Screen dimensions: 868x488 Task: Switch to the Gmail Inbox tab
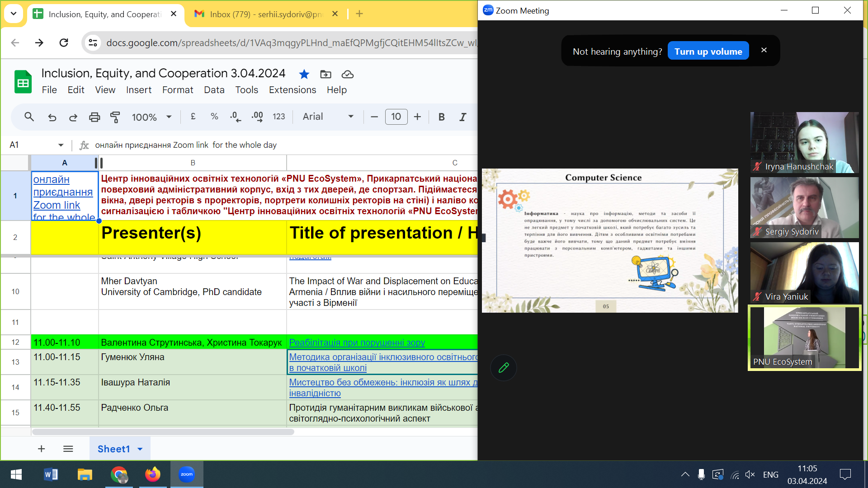pos(266,14)
